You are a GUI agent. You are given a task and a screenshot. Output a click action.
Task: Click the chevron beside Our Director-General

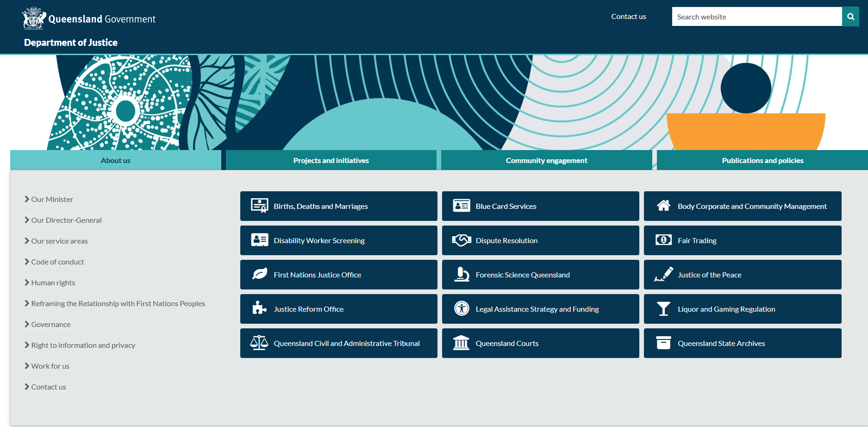pyautogui.click(x=27, y=220)
